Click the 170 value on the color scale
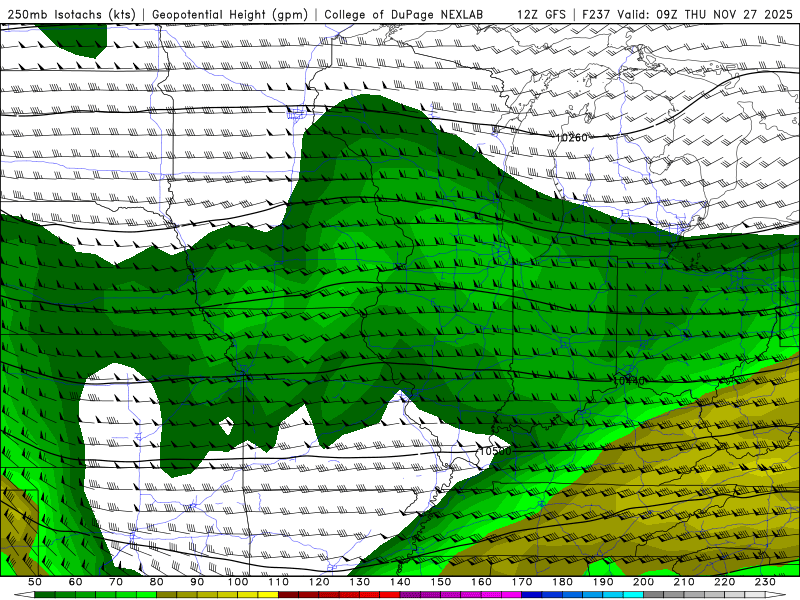Viewport: 800px width, 600px height. click(x=522, y=582)
